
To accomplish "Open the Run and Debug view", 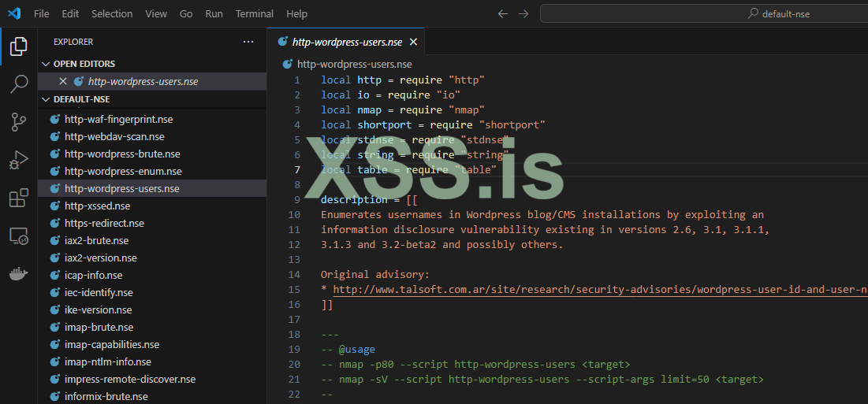I will (x=19, y=161).
